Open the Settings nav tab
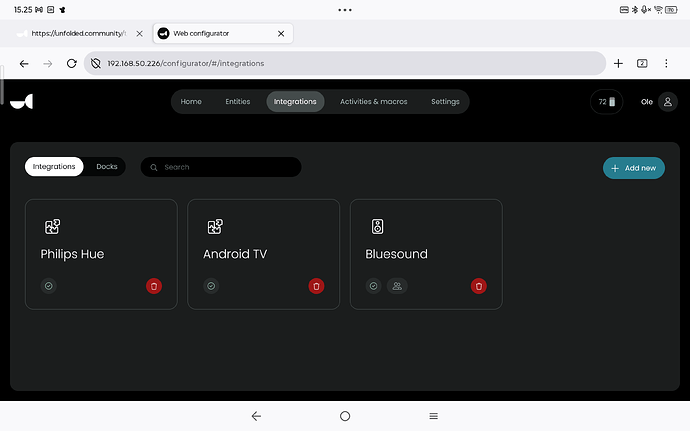This screenshot has height=431, width=690. pos(445,102)
